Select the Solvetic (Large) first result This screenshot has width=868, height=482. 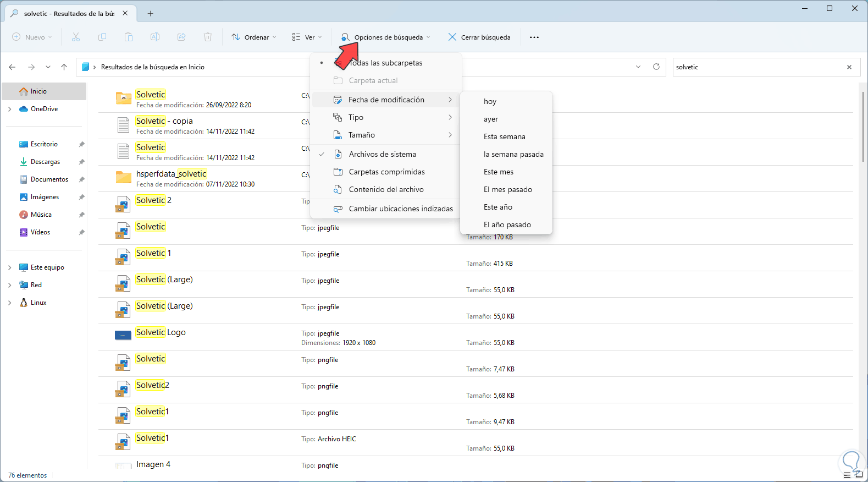[476, 284]
